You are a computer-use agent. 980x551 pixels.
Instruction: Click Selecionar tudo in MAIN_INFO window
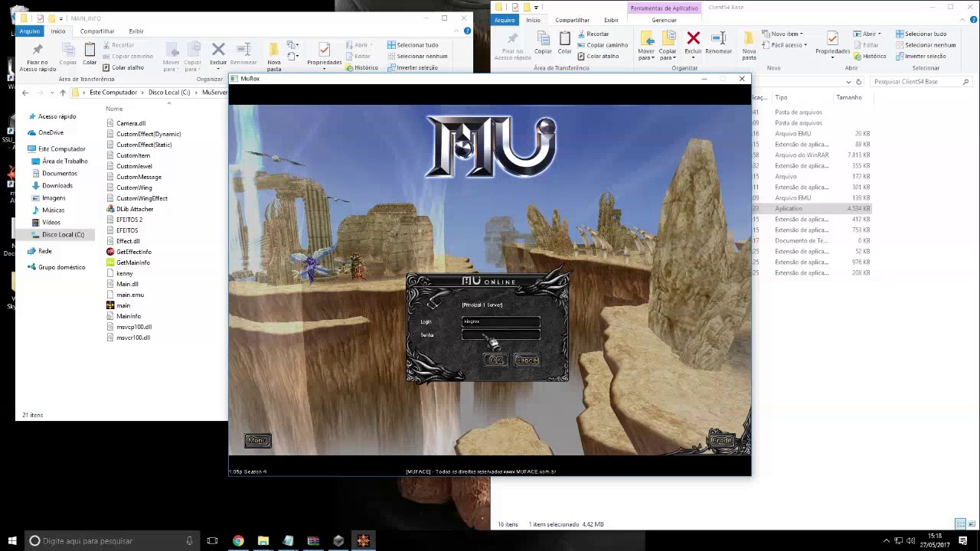tap(413, 45)
